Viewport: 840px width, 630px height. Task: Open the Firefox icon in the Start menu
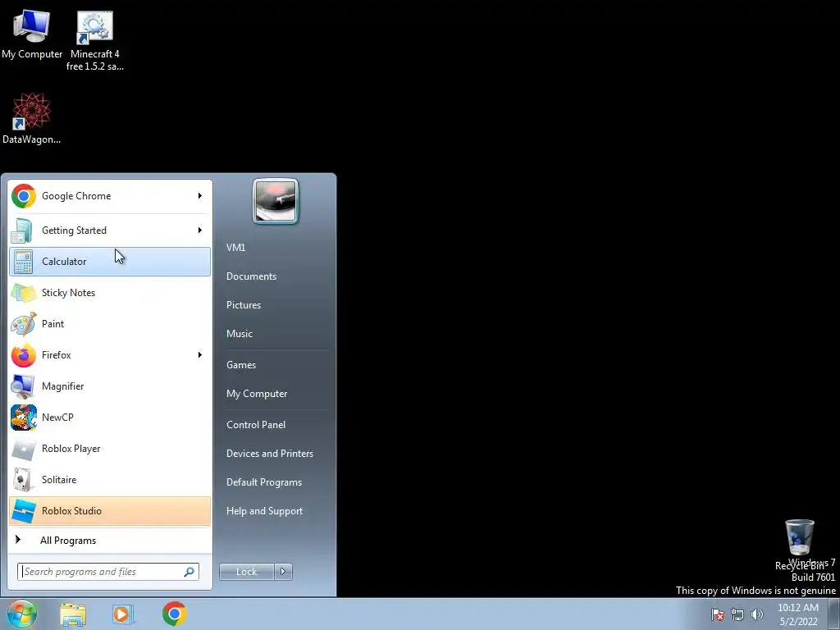click(x=23, y=355)
